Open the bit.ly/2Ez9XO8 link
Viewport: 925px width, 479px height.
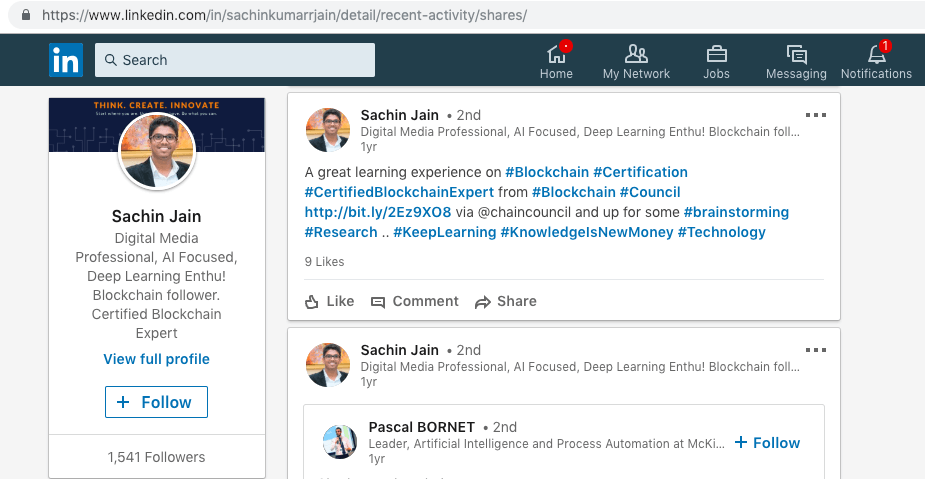coord(378,212)
